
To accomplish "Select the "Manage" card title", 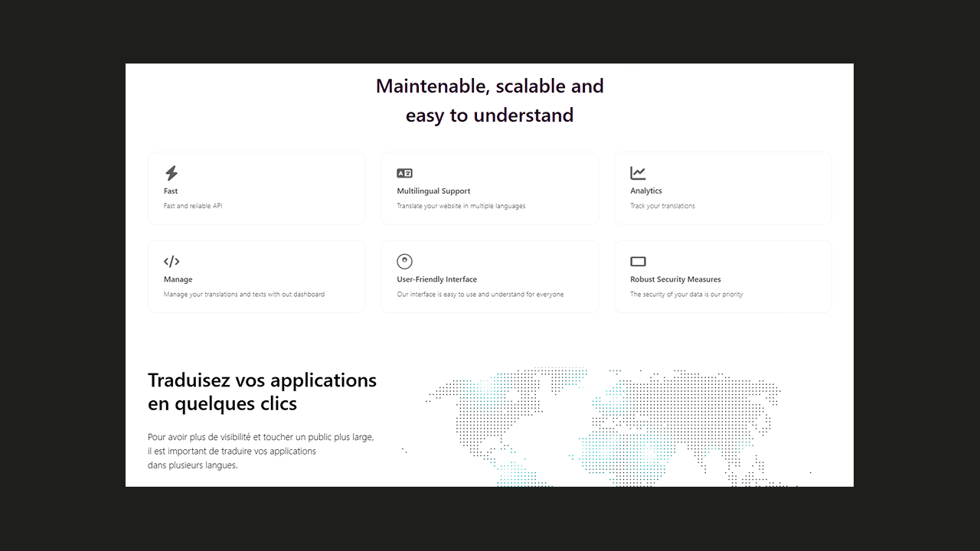I will click(178, 279).
